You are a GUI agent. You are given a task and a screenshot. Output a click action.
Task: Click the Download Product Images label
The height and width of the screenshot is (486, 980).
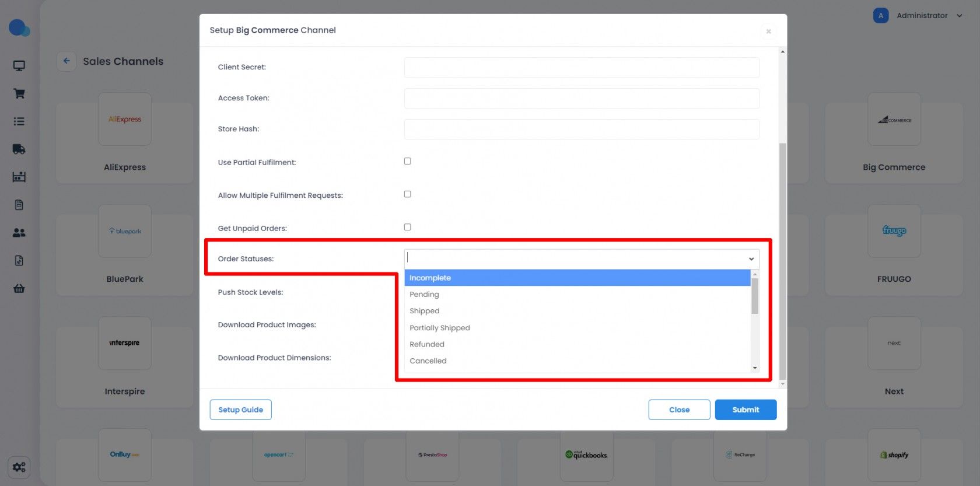tap(267, 325)
